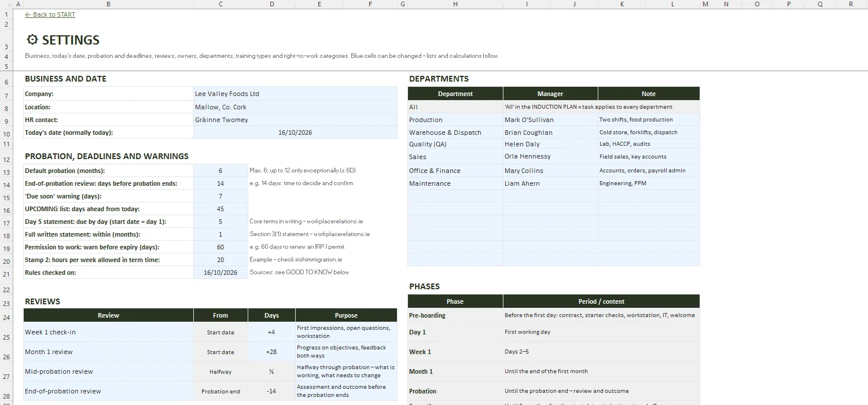Click the settings gear icon beside SETTINGS
The width and height of the screenshot is (868, 405).
pyautogui.click(x=32, y=40)
